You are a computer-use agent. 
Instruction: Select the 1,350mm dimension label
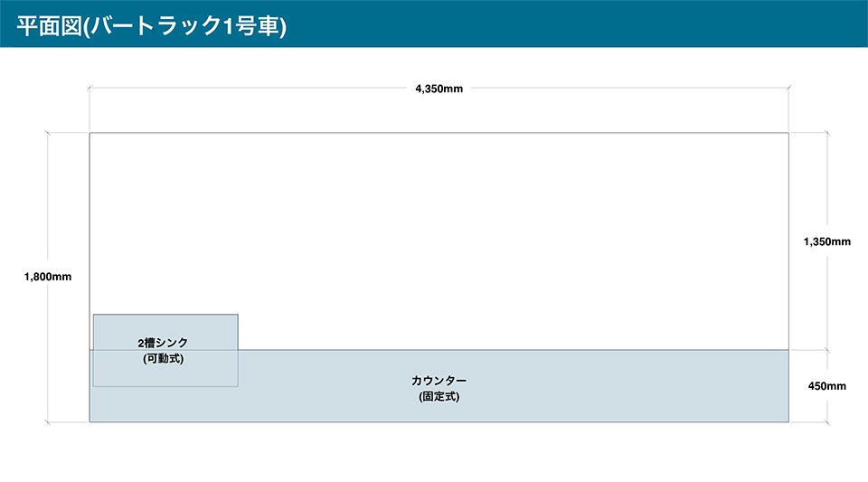(x=827, y=241)
